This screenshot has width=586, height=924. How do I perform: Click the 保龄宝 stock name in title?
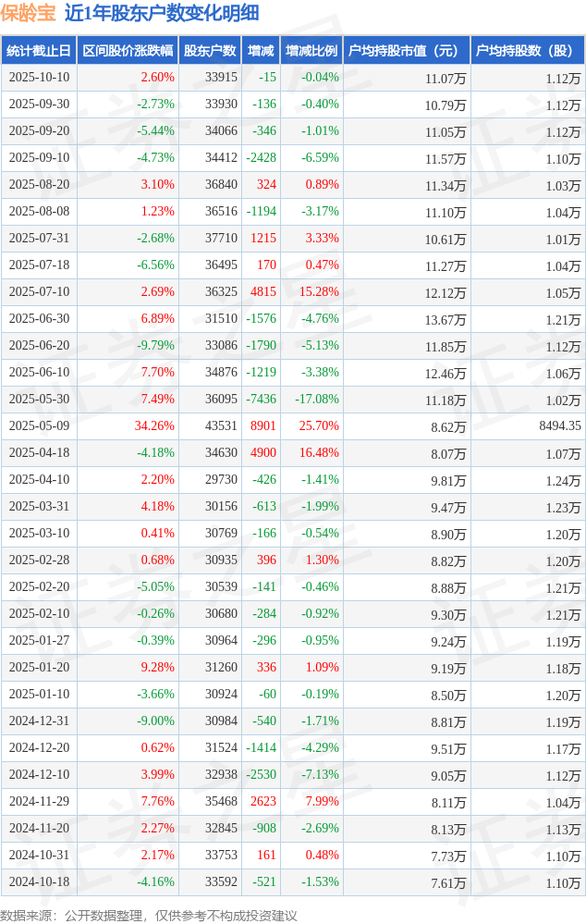(x=29, y=13)
